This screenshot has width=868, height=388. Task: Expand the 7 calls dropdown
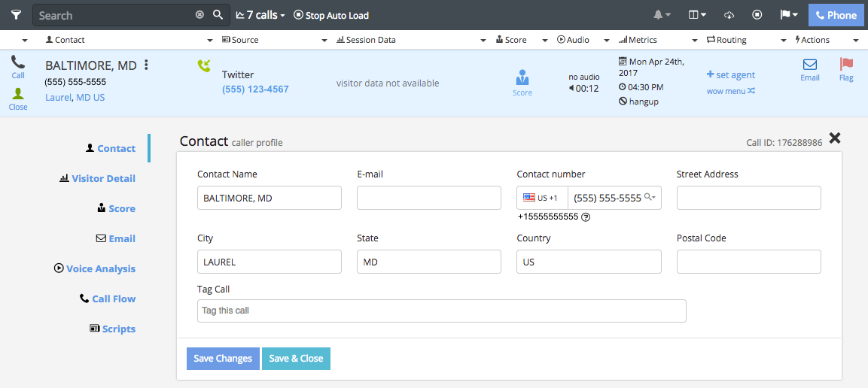click(260, 15)
